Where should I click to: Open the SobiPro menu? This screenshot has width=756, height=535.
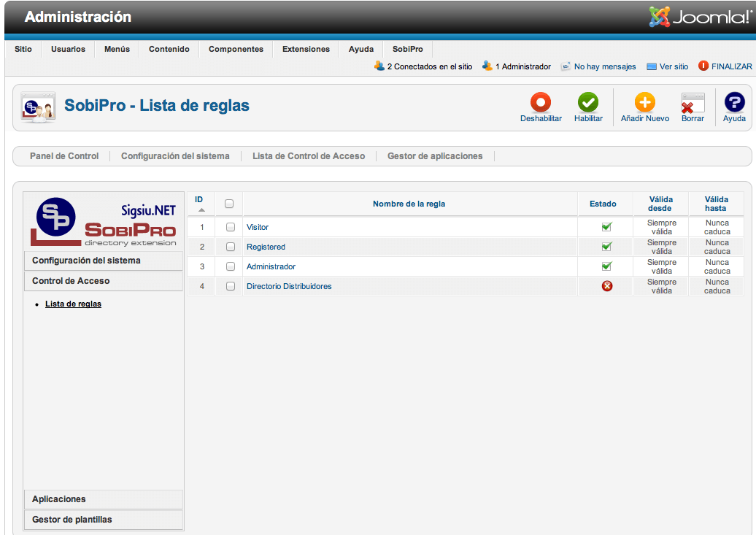tap(407, 49)
